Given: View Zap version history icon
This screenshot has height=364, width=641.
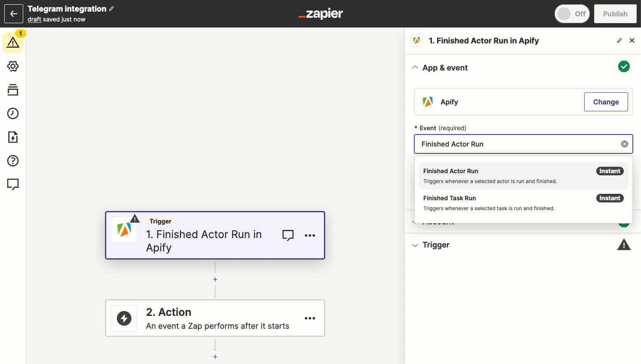Looking at the screenshot, I should point(13,90).
